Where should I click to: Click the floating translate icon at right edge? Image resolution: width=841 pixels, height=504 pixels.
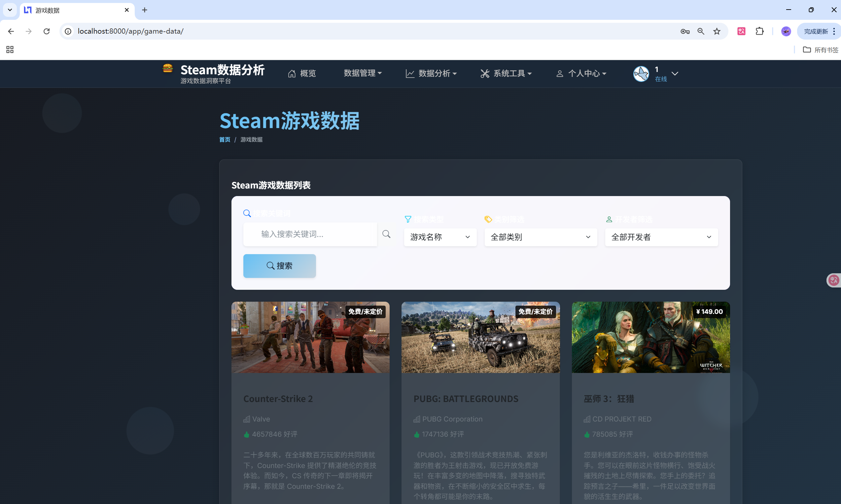point(833,280)
